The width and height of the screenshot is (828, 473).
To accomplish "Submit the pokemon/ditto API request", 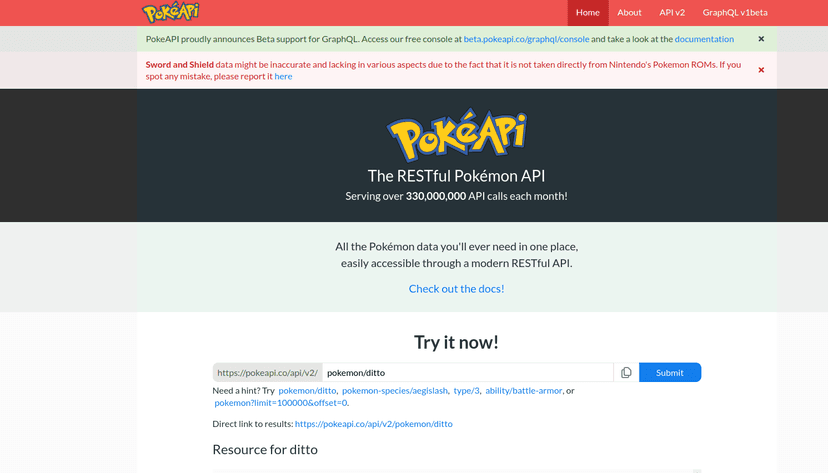I will click(670, 373).
